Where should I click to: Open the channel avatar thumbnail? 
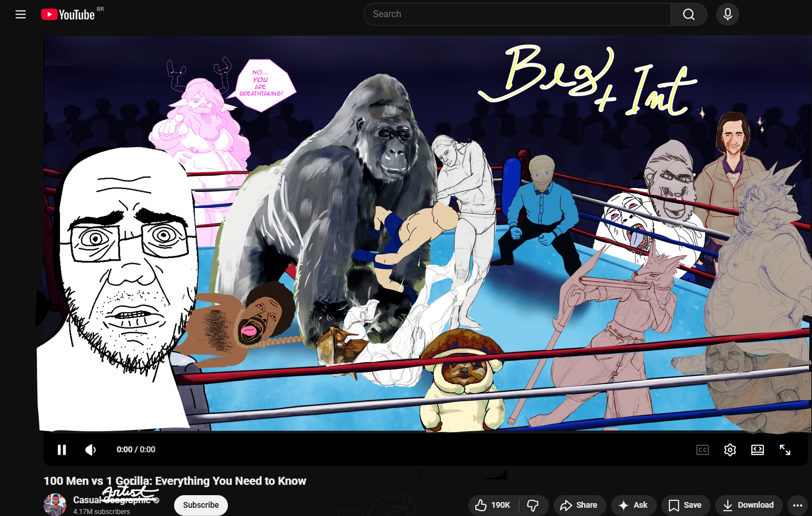[55, 505]
